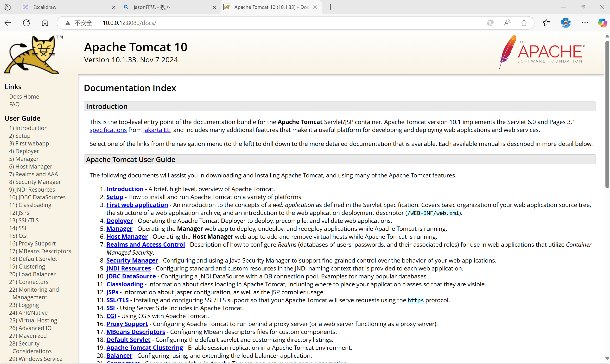Add this page to favorites star
Screen dimensions: 610x364
524,23
